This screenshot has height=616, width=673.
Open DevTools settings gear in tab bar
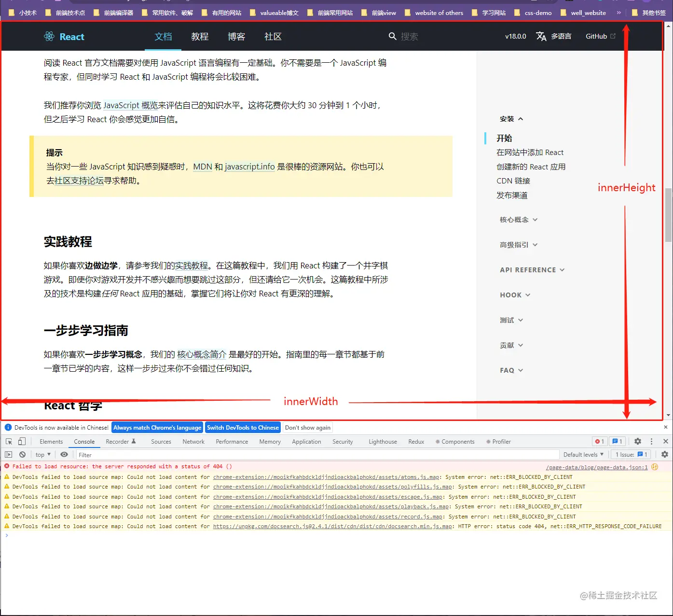pyautogui.click(x=638, y=442)
